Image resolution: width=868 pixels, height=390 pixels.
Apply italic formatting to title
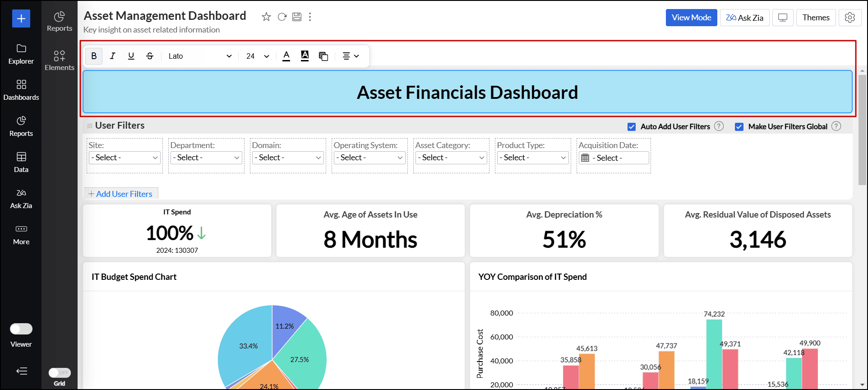[112, 56]
